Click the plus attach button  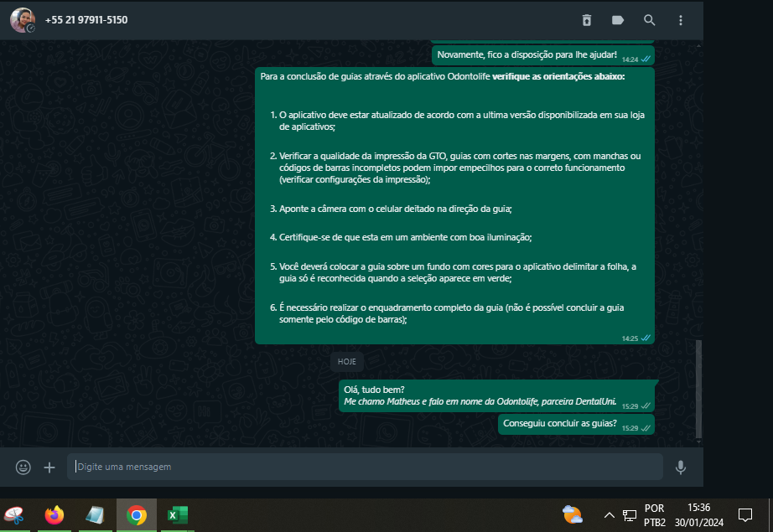(49, 467)
